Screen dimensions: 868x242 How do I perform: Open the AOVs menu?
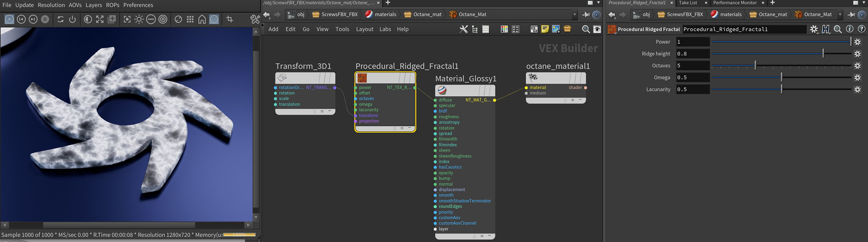[75, 5]
